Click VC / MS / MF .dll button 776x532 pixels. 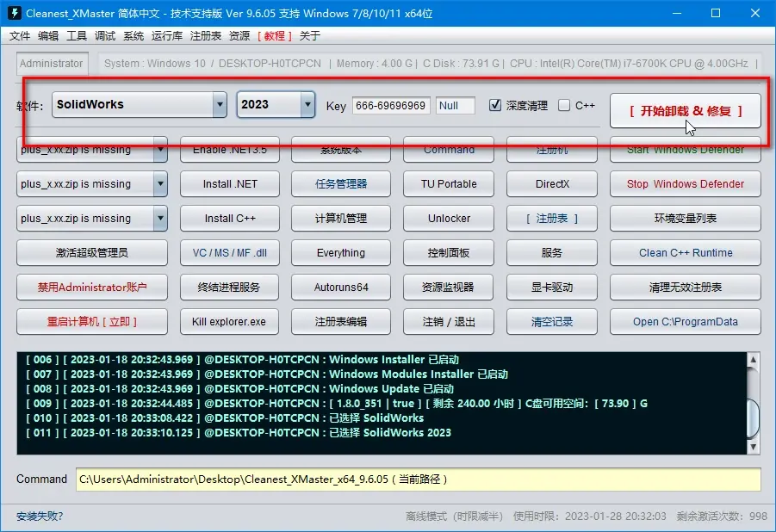pyautogui.click(x=230, y=253)
